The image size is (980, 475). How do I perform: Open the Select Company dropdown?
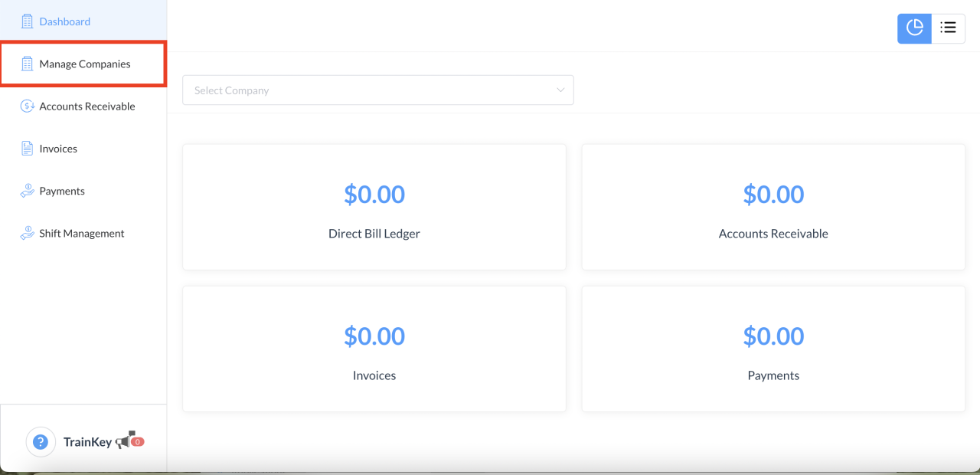pyautogui.click(x=367, y=90)
